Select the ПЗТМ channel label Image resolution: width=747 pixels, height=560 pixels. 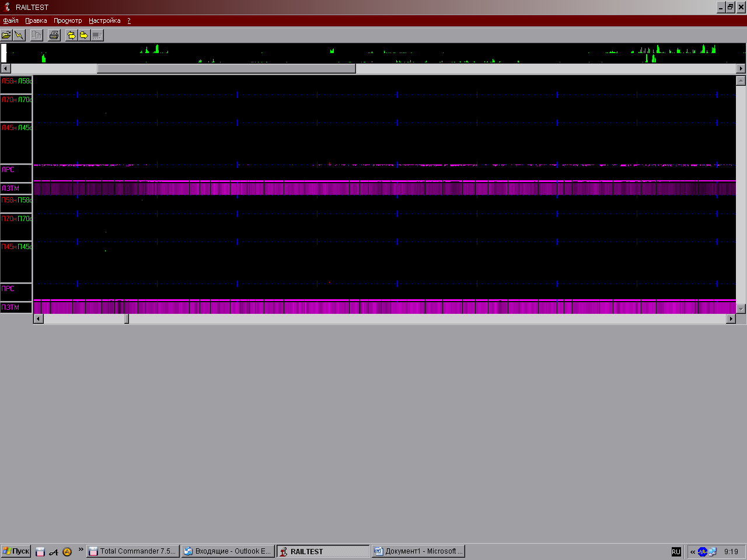click(x=16, y=307)
